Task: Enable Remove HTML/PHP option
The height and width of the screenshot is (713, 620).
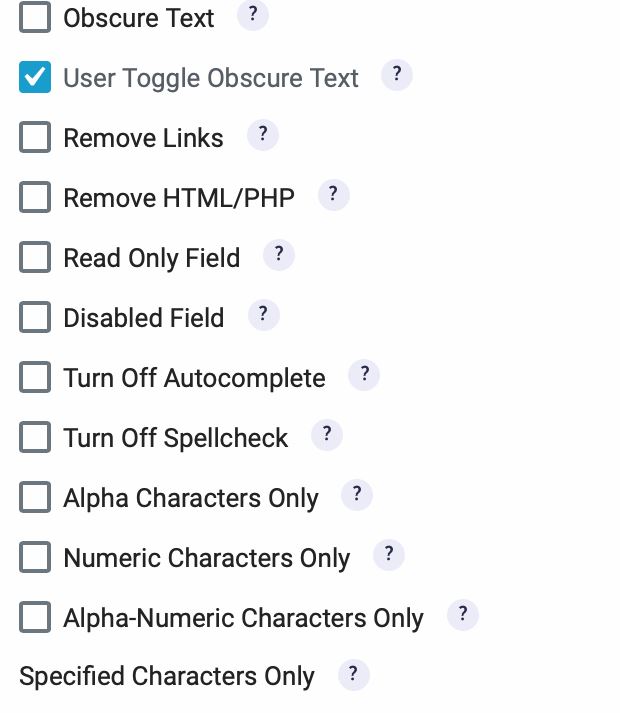Action: [35, 197]
